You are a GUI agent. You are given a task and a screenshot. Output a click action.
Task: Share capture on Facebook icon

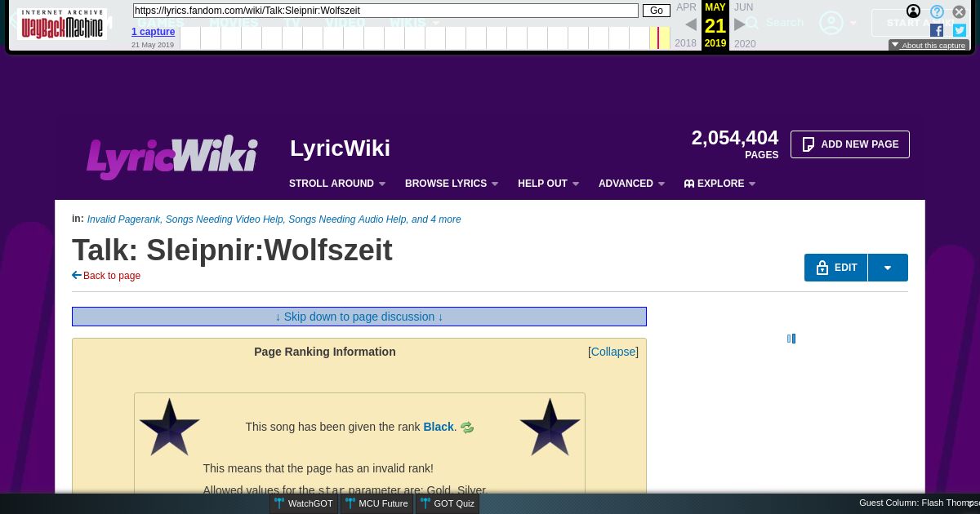coord(937,30)
